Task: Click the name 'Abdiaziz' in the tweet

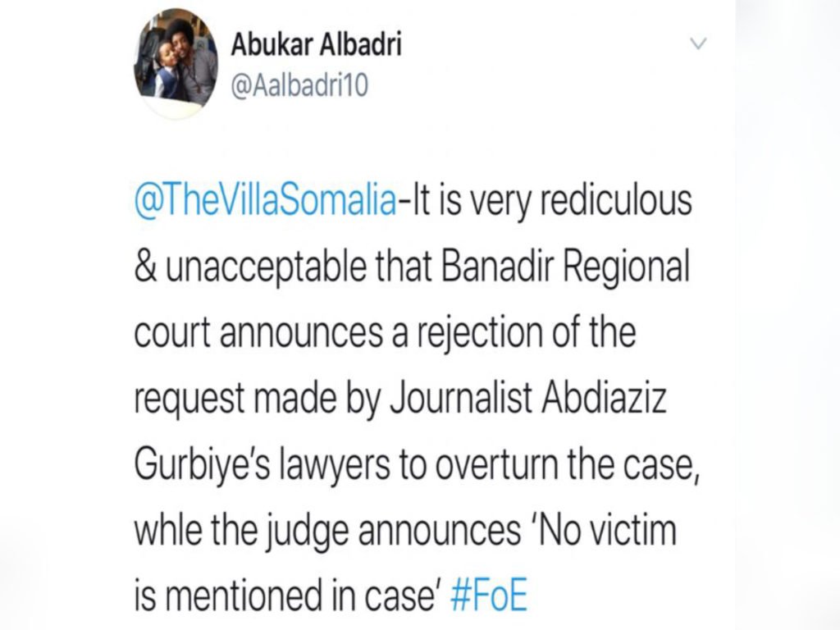Action: tap(626, 399)
